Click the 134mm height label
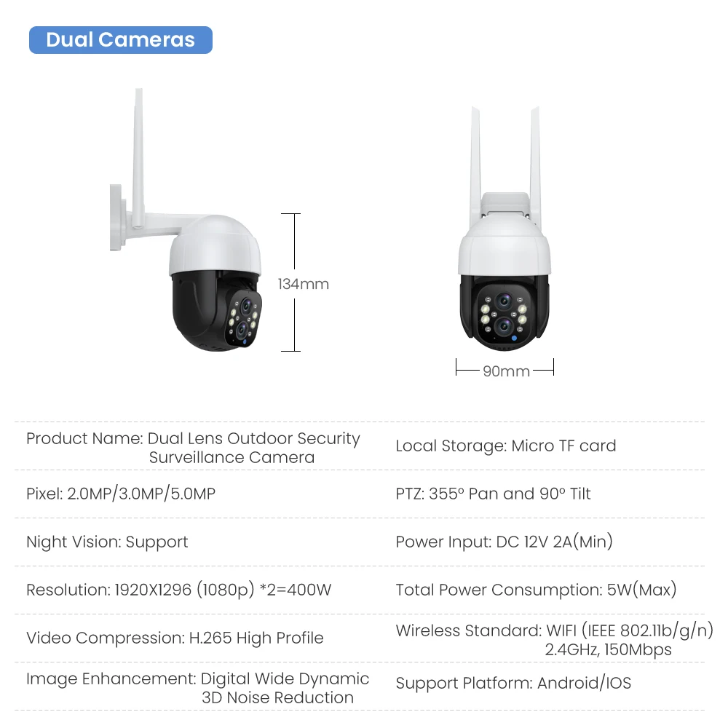The height and width of the screenshot is (728, 728). coord(303,284)
